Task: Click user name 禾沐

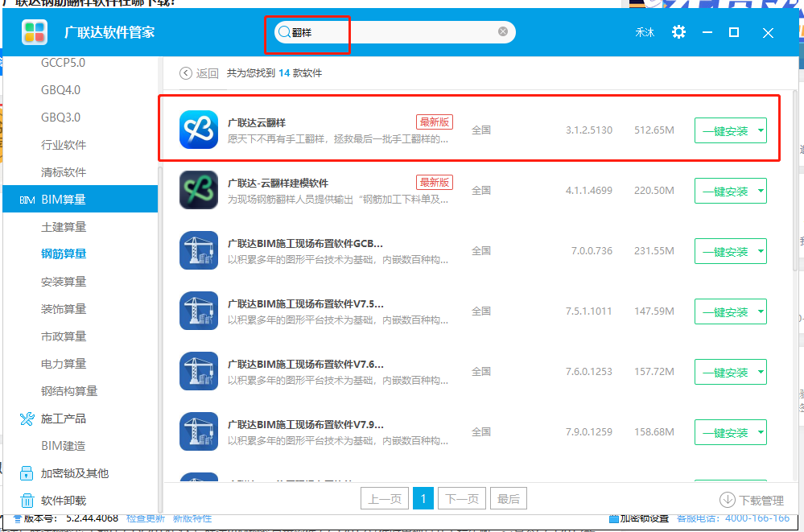Action: pos(645,32)
